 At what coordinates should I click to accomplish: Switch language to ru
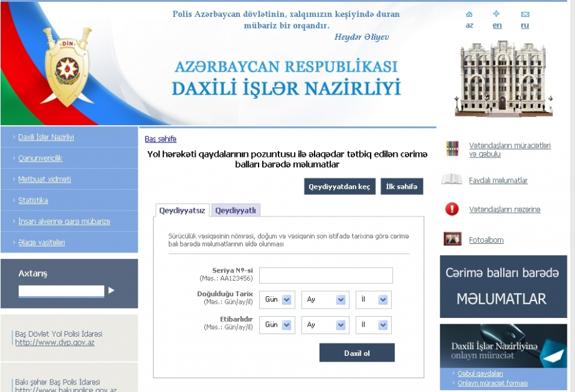click(525, 26)
